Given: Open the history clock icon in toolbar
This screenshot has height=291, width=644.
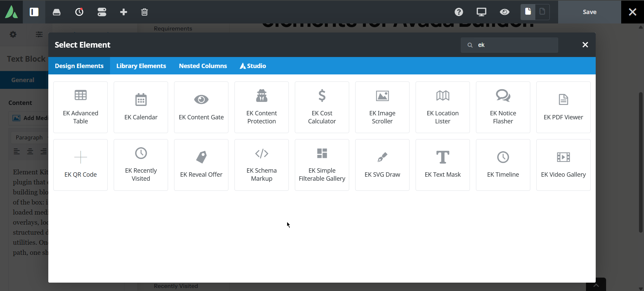Looking at the screenshot, I should [79, 12].
